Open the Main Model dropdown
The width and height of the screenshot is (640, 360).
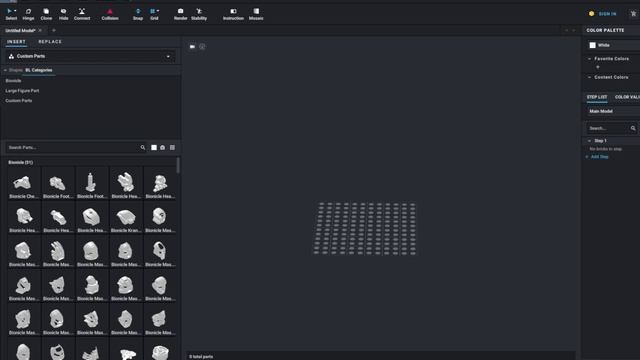[x=613, y=111]
